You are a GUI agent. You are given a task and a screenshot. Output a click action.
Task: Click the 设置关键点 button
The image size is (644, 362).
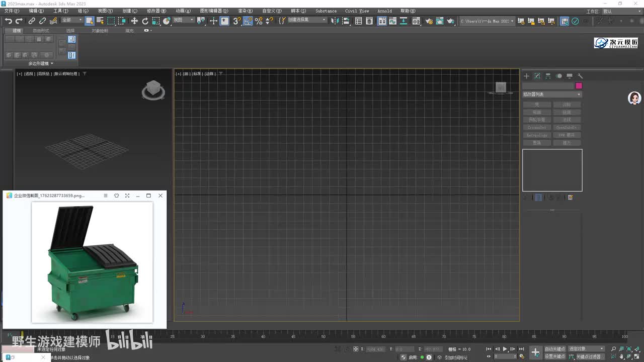[554, 356]
